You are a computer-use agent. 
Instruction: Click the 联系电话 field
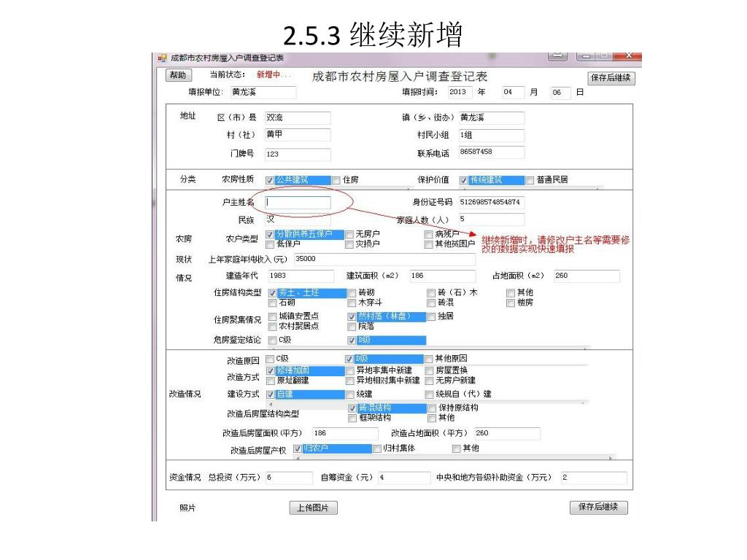(492, 152)
